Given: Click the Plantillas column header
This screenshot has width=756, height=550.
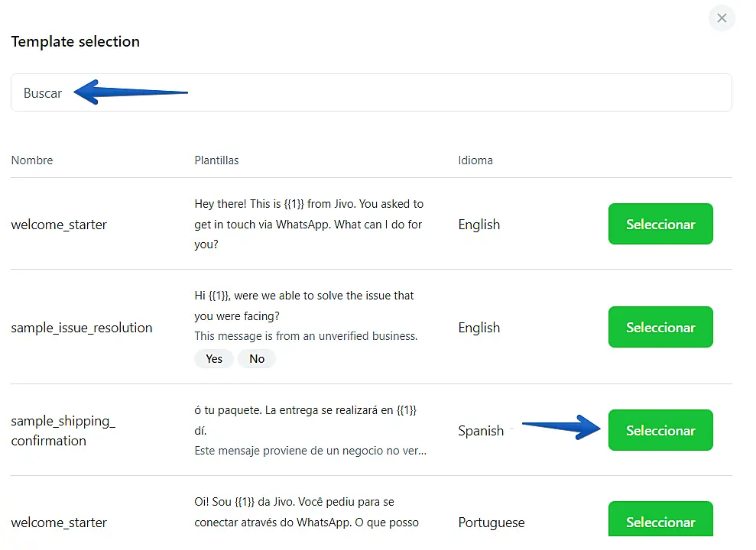Looking at the screenshot, I should (x=216, y=160).
